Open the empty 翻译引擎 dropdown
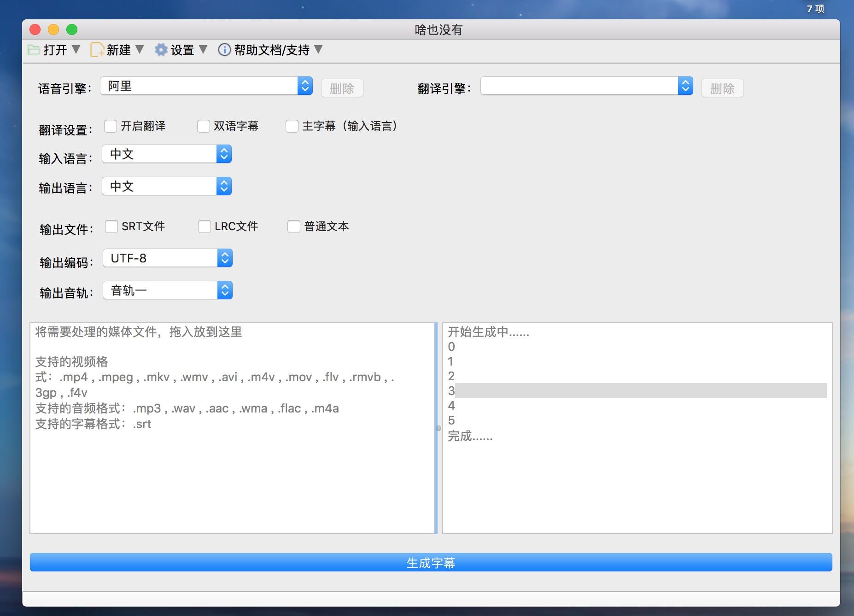854x616 pixels. [x=587, y=86]
